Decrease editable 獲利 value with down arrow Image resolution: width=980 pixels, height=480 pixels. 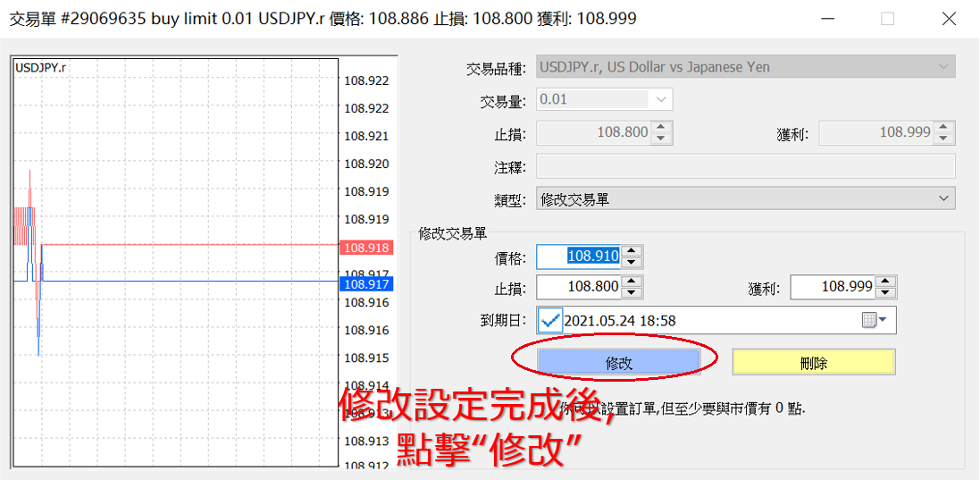point(886,293)
